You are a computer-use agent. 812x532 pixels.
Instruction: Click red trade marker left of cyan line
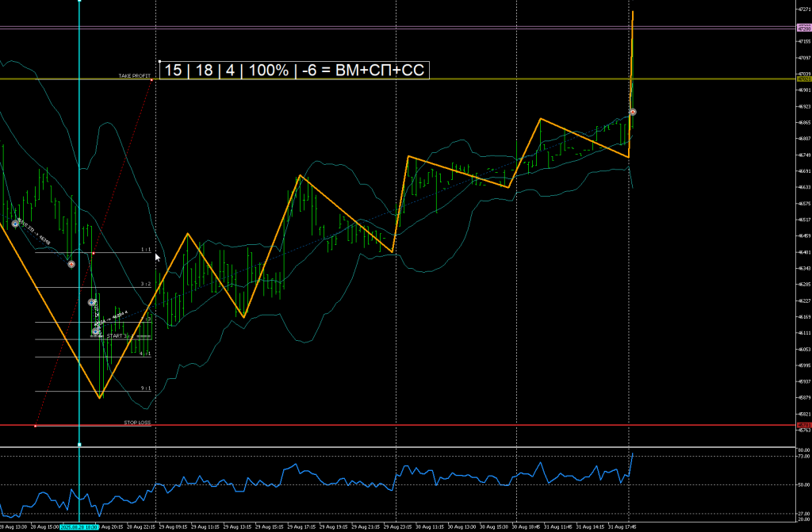point(71,264)
